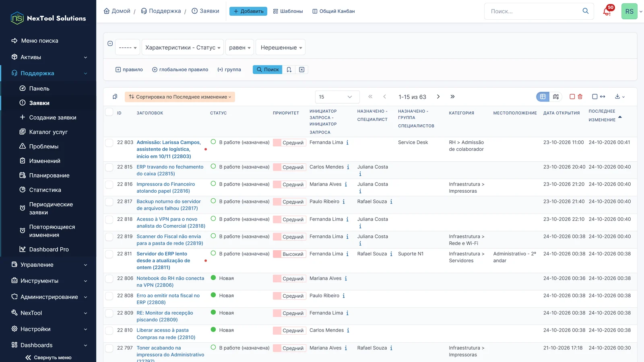Viewport: 644px width, 362px height.
Task: Click the Добавить button
Action: pos(248,11)
